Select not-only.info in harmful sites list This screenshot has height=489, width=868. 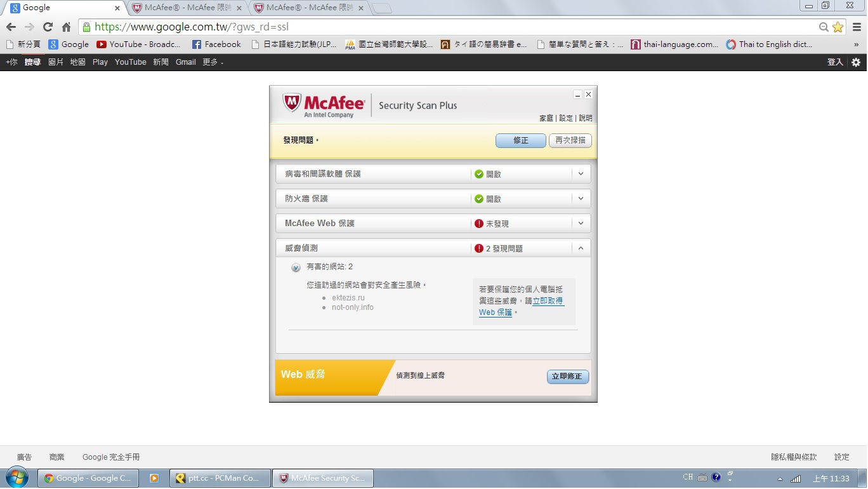pos(353,307)
